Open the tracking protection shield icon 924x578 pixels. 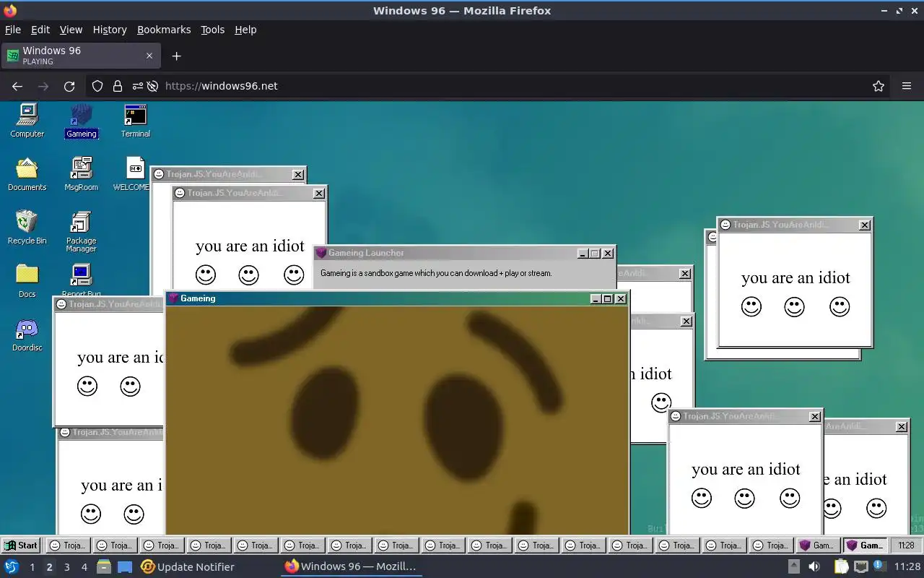[x=97, y=86]
